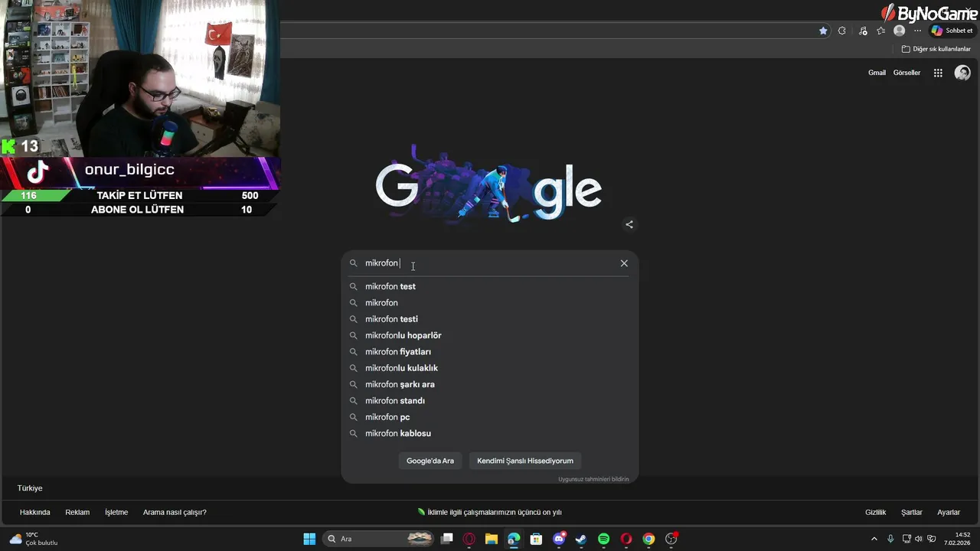The width and height of the screenshot is (980, 551).
Task: Click into the mikrofon search field
Action: click(490, 263)
